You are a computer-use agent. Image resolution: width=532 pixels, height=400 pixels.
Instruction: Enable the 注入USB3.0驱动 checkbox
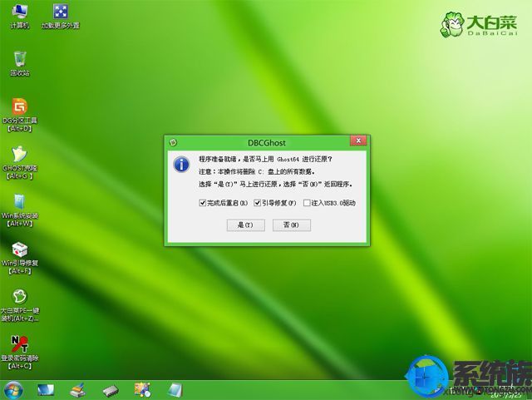[x=307, y=203]
